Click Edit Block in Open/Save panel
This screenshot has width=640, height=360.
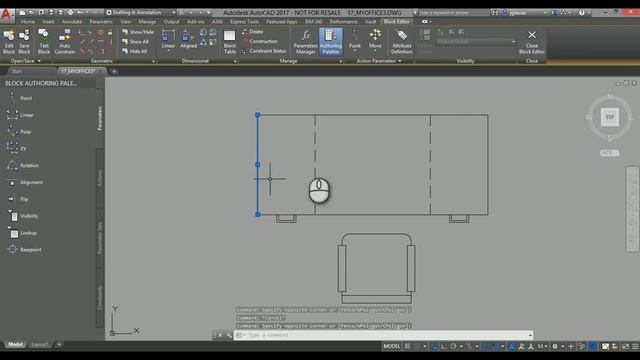[9, 42]
